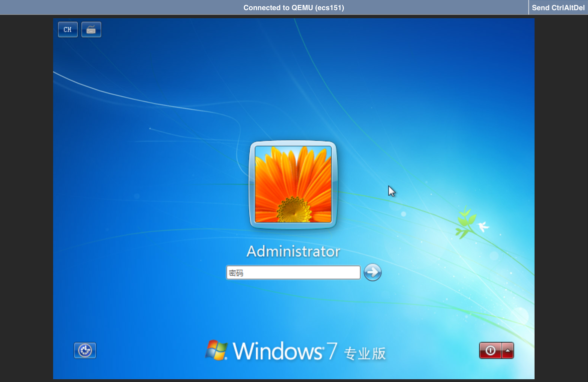Click the Connected to QEMU (ecs151) title
The image size is (588, 382).
pyautogui.click(x=293, y=7)
